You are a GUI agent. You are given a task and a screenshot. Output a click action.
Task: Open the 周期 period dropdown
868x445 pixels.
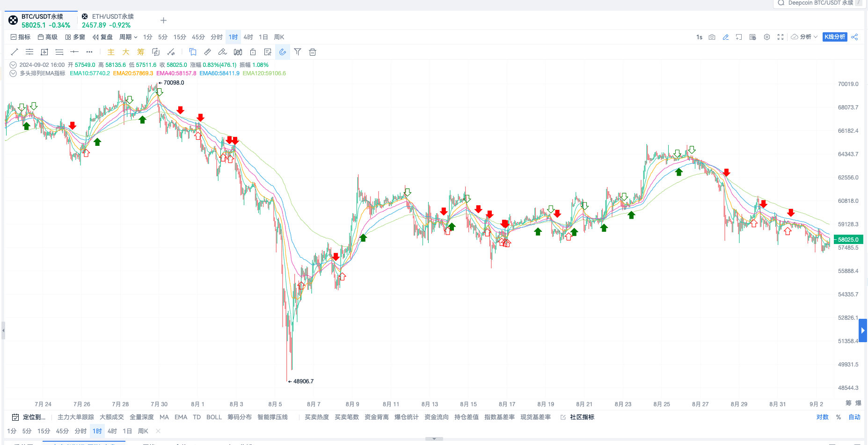pyautogui.click(x=128, y=37)
